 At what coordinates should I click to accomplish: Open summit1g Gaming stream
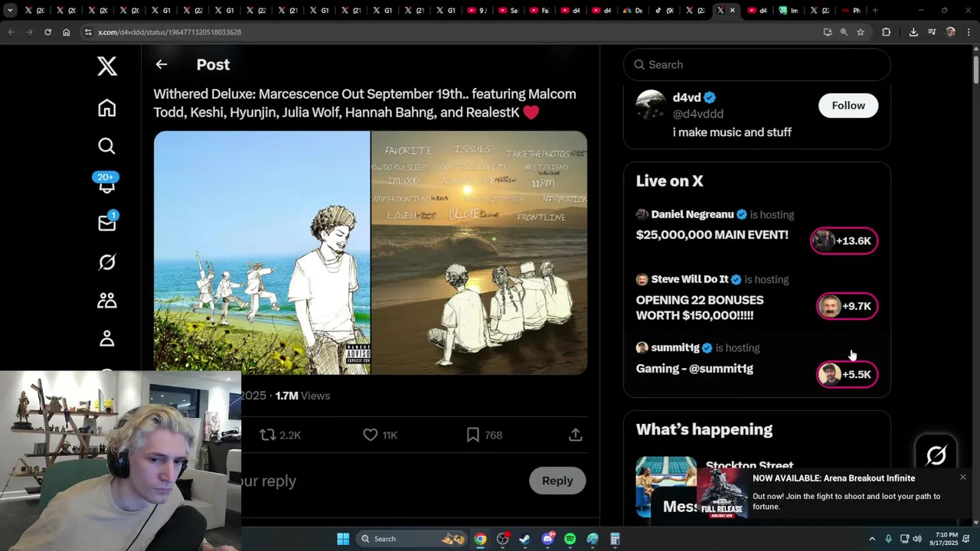pos(694,369)
